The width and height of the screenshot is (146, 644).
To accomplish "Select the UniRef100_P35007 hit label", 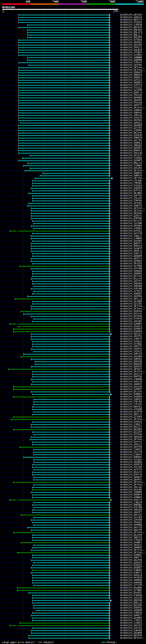I will tap(131, 63).
